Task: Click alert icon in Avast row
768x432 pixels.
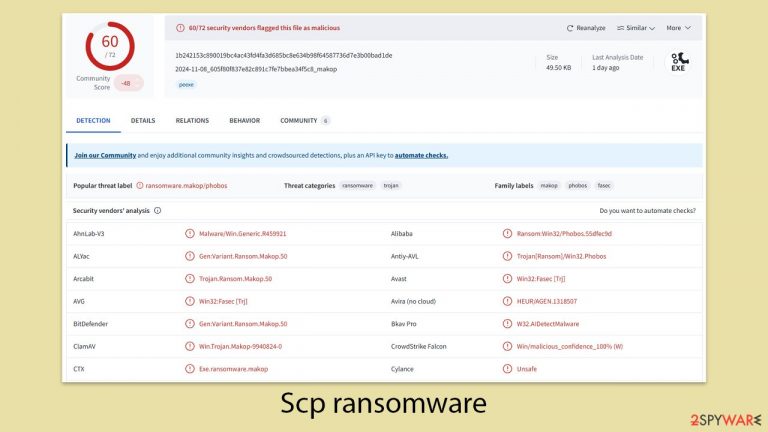Action: pyautogui.click(x=507, y=279)
